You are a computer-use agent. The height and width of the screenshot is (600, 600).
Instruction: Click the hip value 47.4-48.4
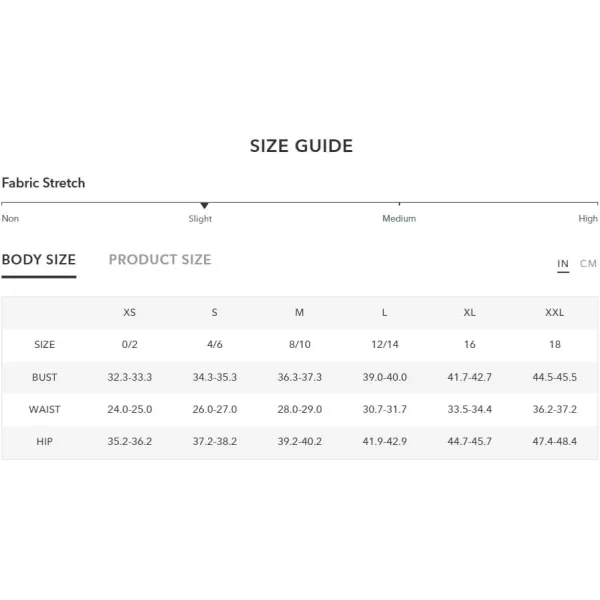(554, 442)
